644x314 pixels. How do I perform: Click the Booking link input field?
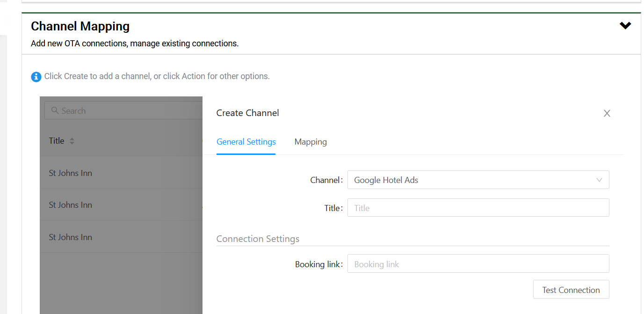pyautogui.click(x=478, y=264)
